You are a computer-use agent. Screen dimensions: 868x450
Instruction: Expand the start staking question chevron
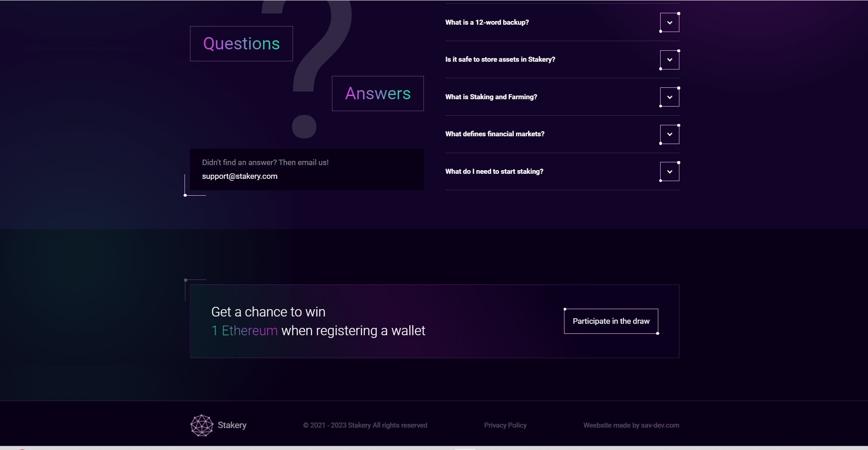[x=669, y=171]
